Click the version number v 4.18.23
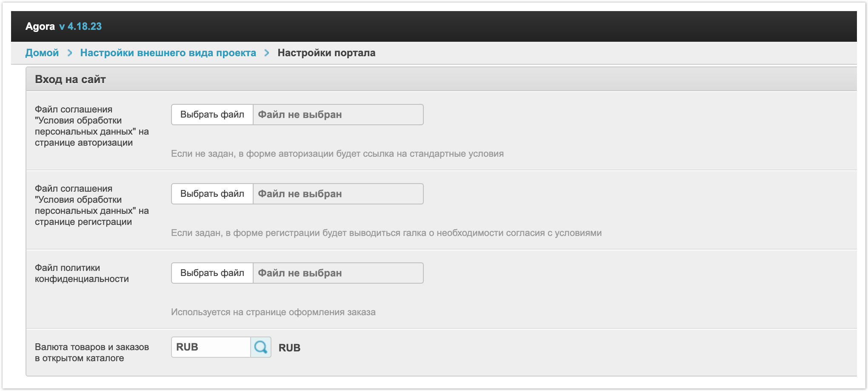The width and height of the screenshot is (868, 391). pos(80,26)
